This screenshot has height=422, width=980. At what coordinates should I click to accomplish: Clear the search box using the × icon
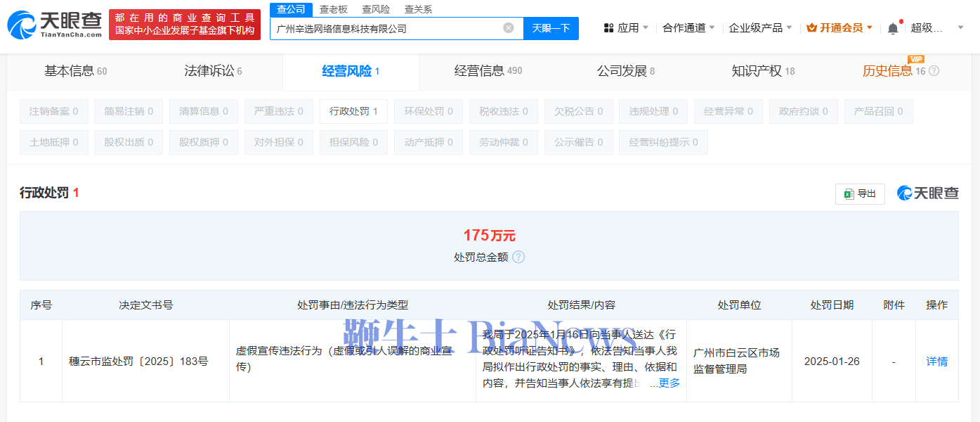(x=509, y=28)
